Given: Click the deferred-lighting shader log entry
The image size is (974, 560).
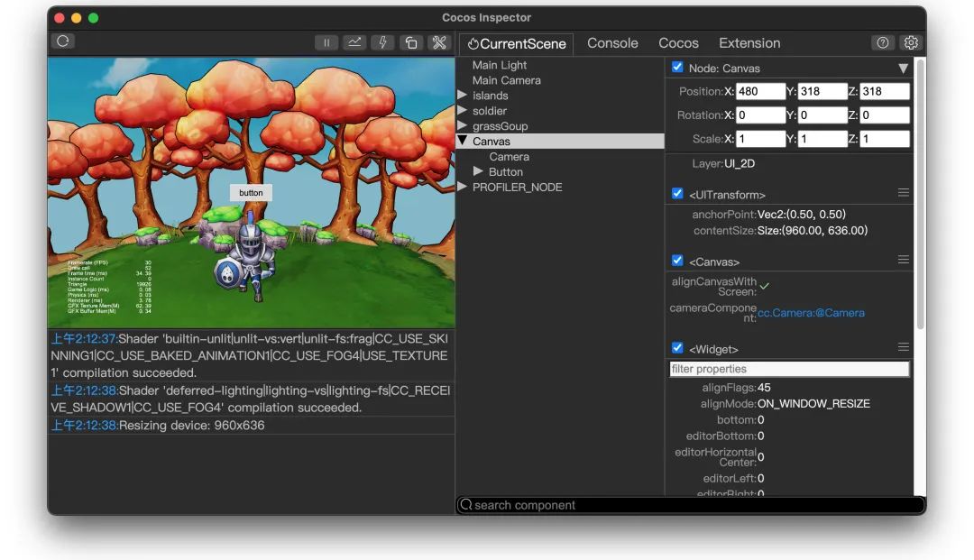Looking at the screenshot, I should pos(252,399).
